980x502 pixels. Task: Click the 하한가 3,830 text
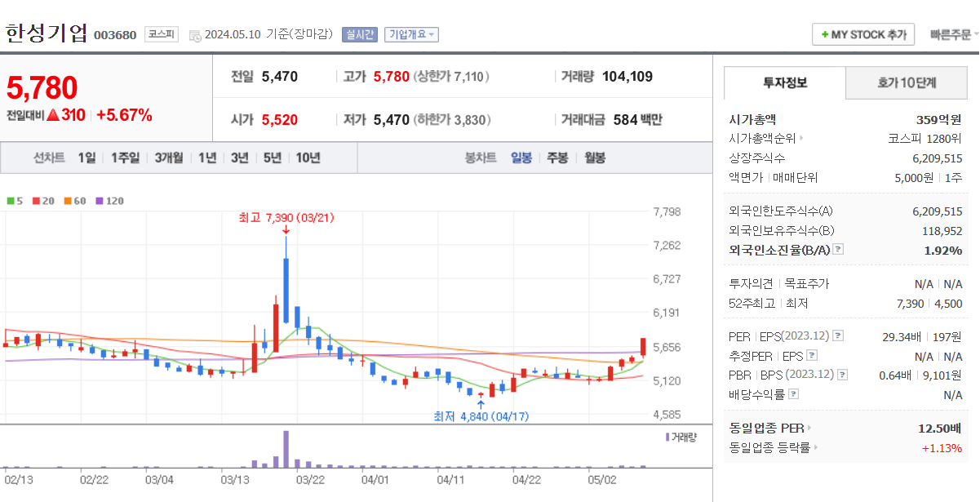452,120
